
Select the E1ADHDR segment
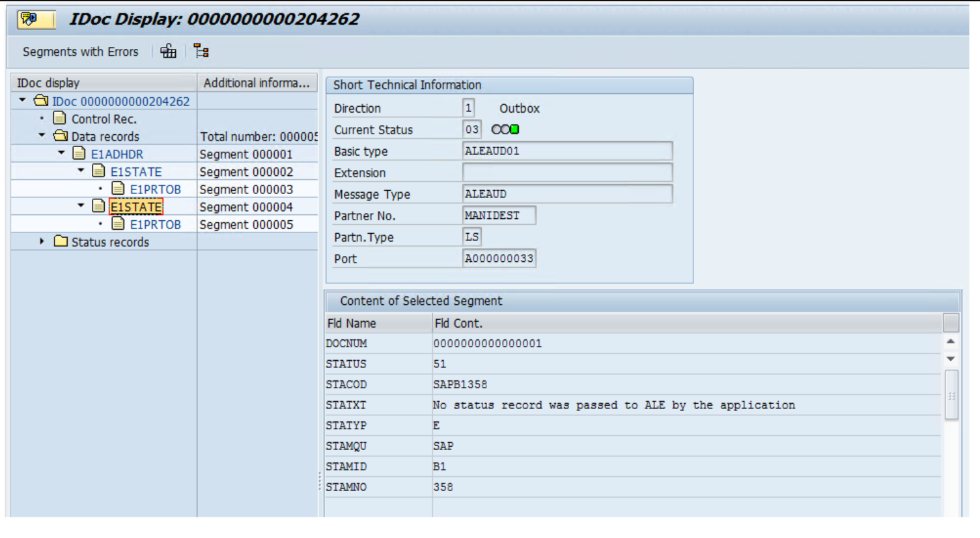117,154
